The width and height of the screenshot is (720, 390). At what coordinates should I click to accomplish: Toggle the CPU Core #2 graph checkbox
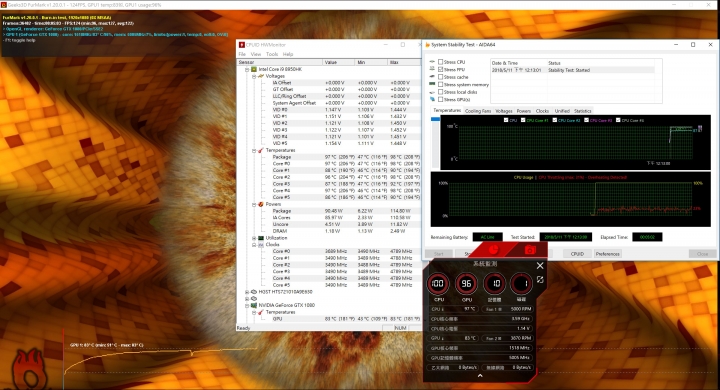pyautogui.click(x=555, y=120)
